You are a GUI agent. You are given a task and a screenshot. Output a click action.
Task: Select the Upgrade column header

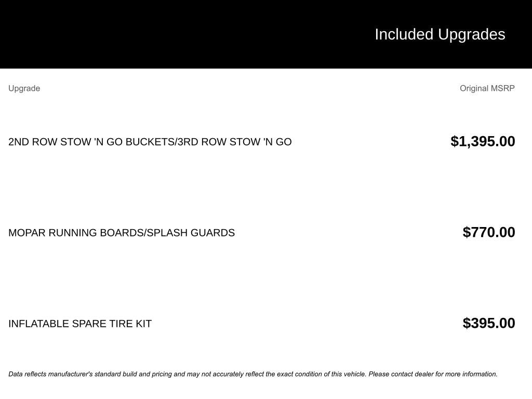tap(24, 88)
